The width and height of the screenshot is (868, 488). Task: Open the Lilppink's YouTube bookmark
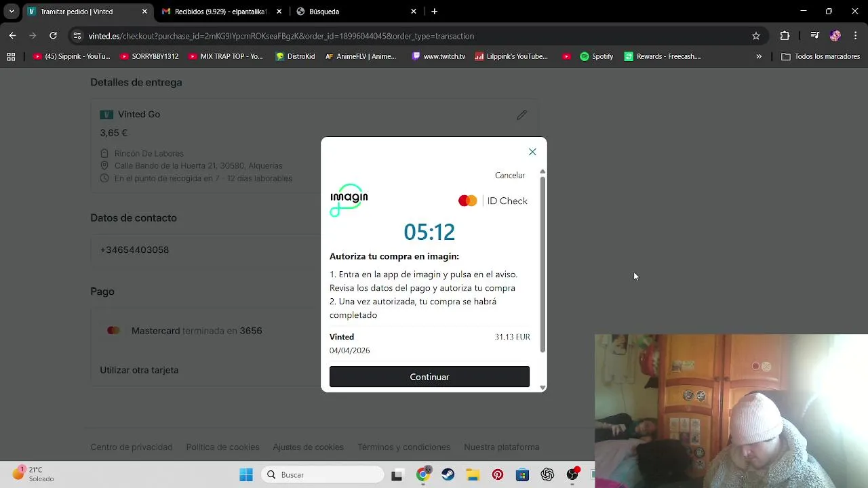pyautogui.click(x=511, y=57)
